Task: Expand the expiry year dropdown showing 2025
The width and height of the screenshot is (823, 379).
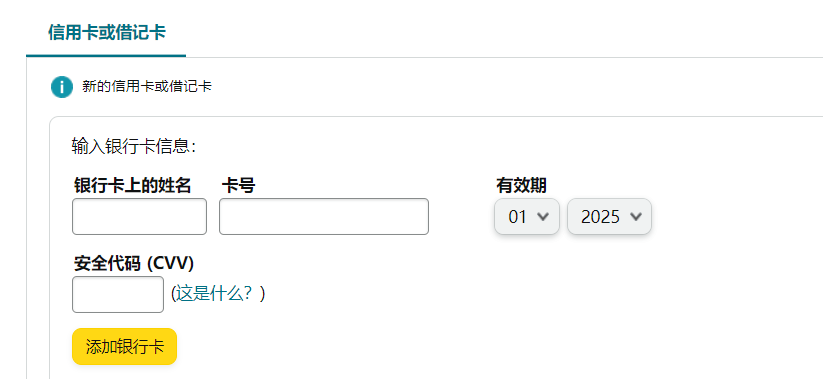Action: pyautogui.click(x=609, y=216)
